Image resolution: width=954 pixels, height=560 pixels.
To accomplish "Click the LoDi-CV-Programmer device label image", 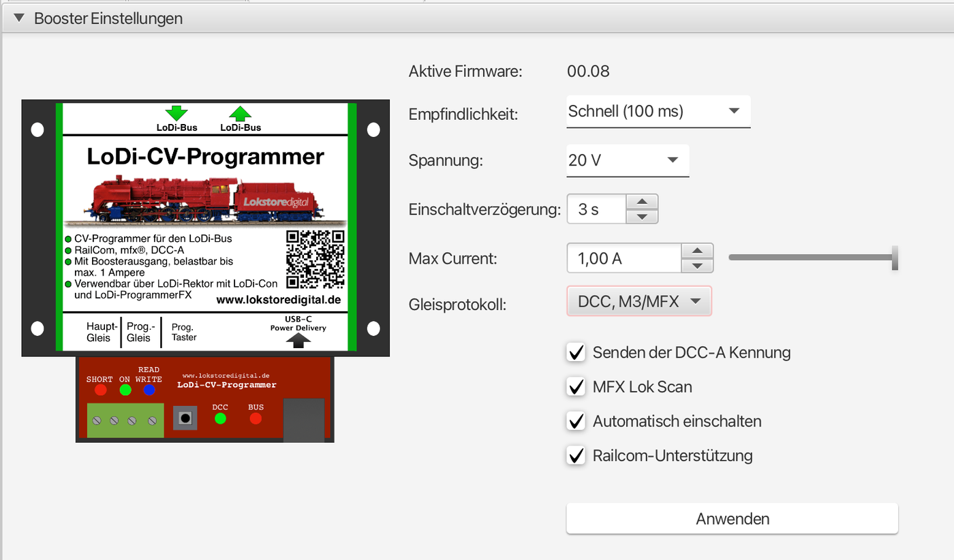I will click(205, 228).
